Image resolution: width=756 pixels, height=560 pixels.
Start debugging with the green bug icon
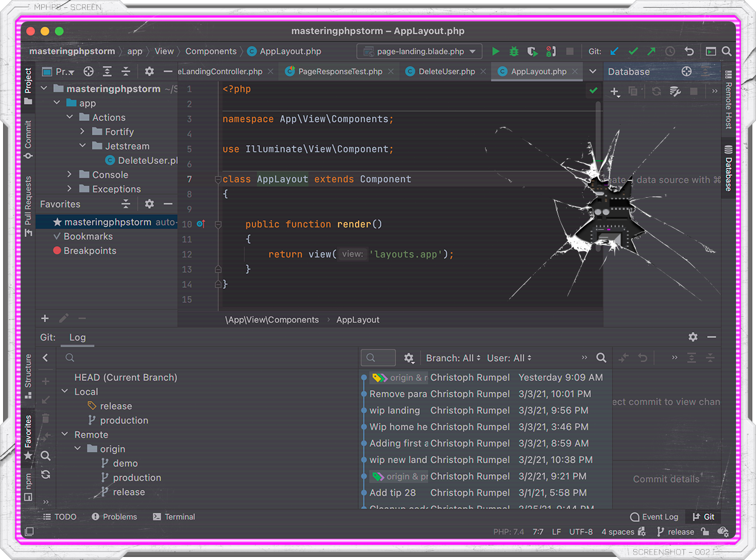[x=514, y=51]
